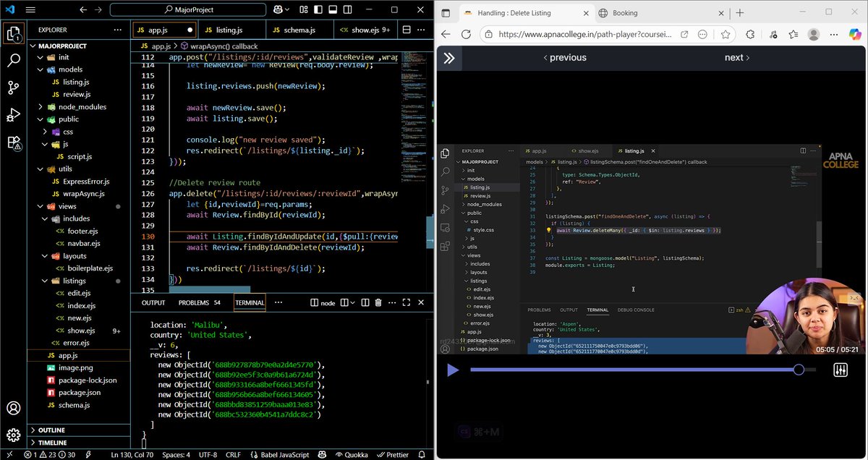Screen dimensions: 868x460
Task: Select the app.js editor tab
Action: (163, 30)
